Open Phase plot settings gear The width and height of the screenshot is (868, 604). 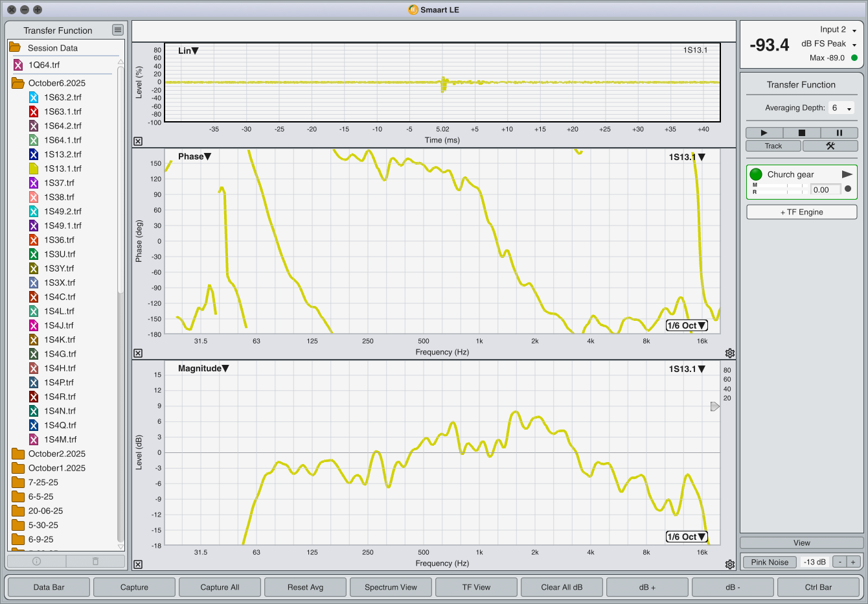tap(730, 353)
